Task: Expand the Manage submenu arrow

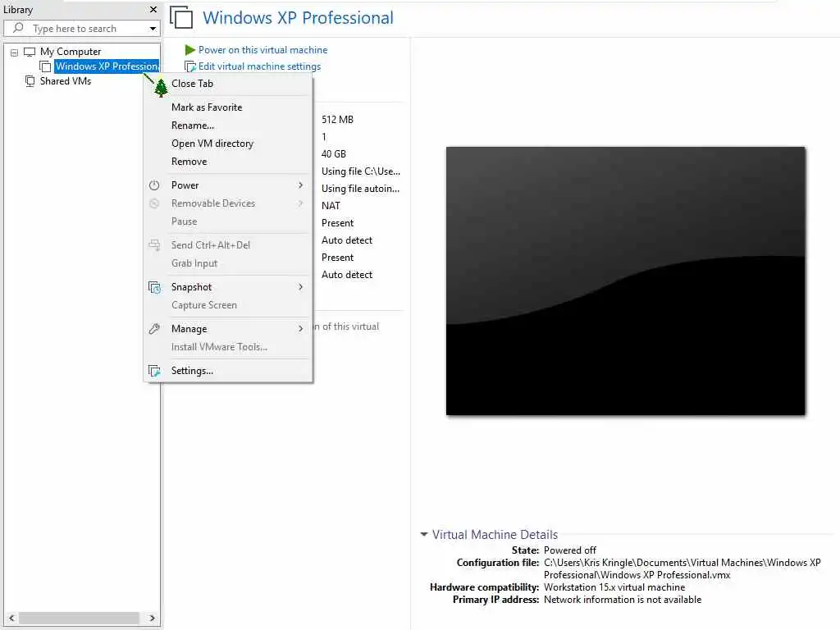Action: (300, 329)
